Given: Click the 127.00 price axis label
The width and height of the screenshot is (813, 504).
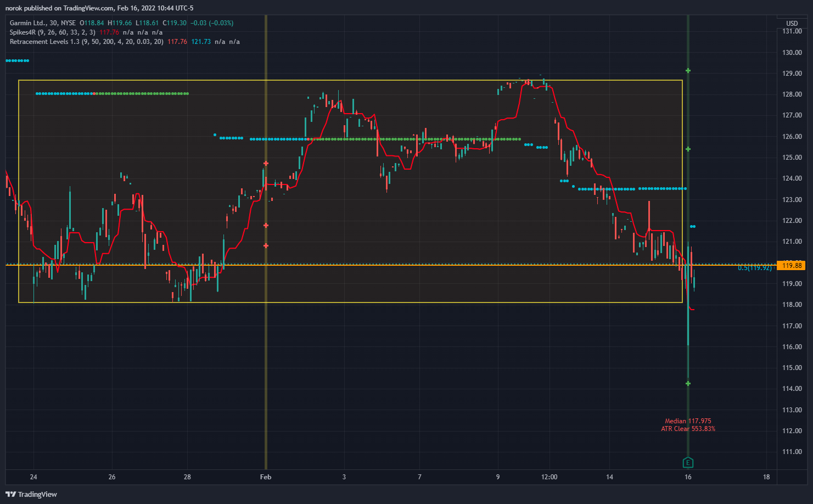Looking at the screenshot, I should 792,115.
